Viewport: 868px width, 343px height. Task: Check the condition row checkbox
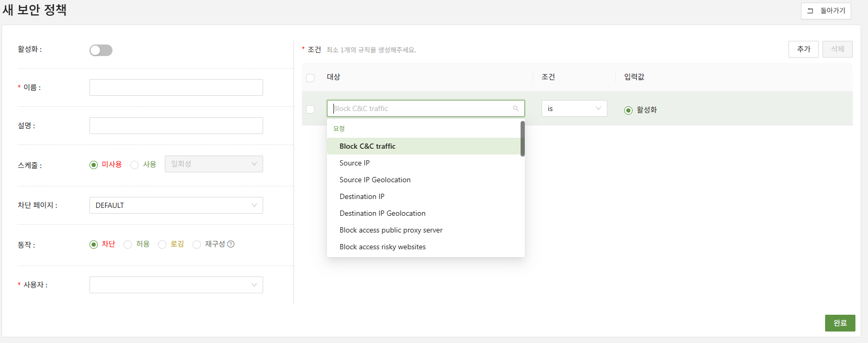coord(310,109)
